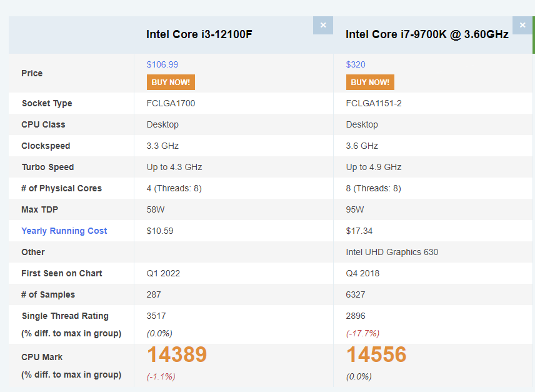This screenshot has width=535, height=392.
Task: Click the CPU Class row label
Action: [x=43, y=124]
